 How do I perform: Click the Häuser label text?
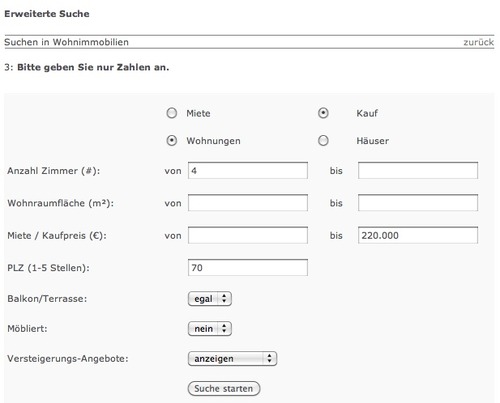[373, 141]
